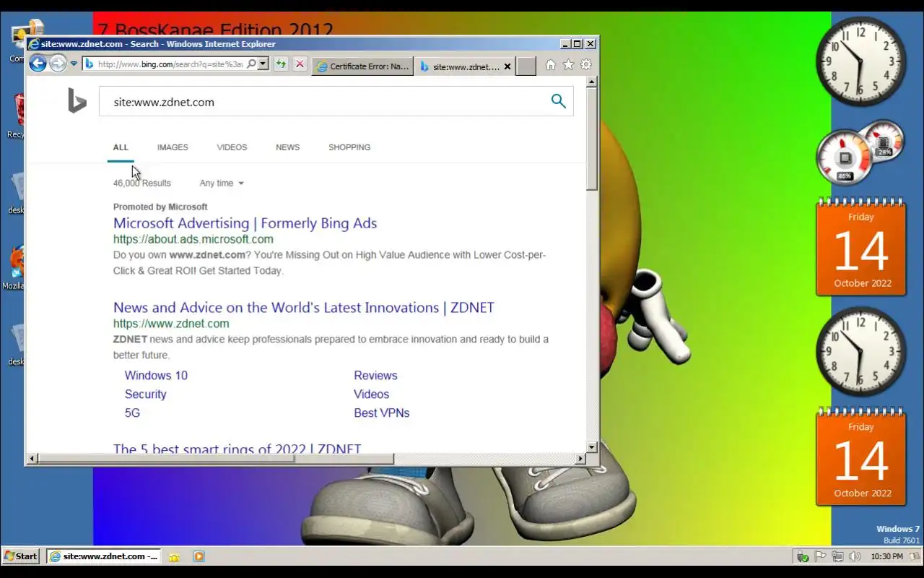Click the https://www.zdnet.com green URL
924x578 pixels.
point(171,324)
